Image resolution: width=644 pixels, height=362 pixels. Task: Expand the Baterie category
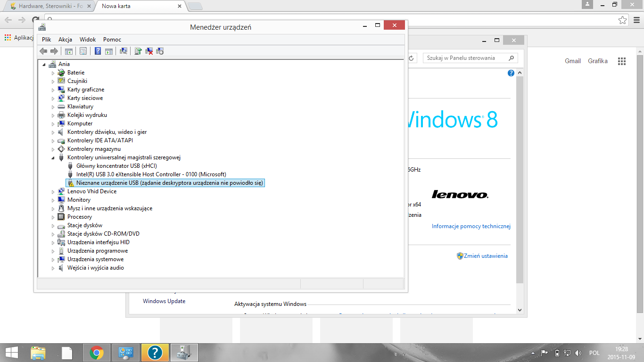click(x=53, y=73)
